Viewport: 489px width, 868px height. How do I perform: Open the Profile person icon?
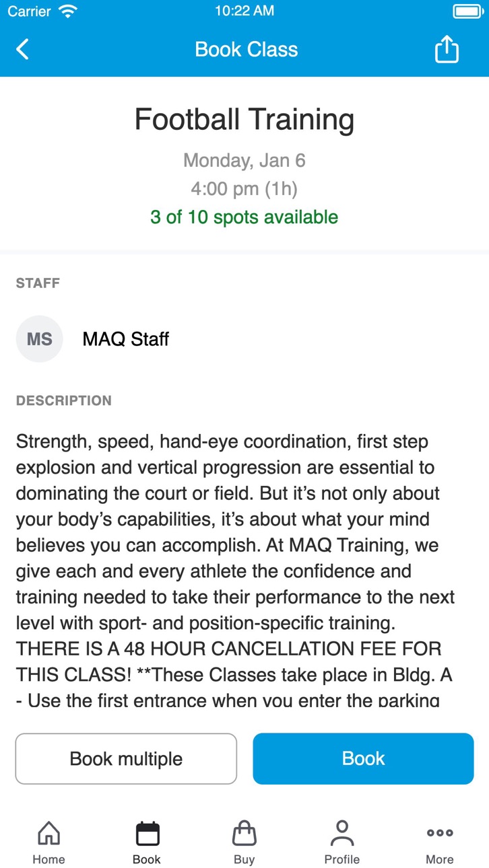(x=342, y=833)
